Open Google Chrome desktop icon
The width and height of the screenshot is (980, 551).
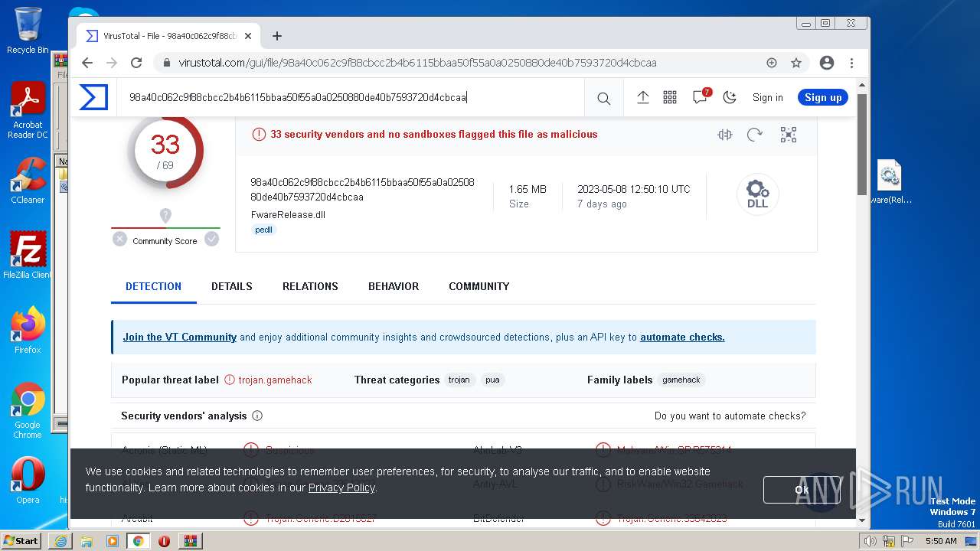click(28, 411)
